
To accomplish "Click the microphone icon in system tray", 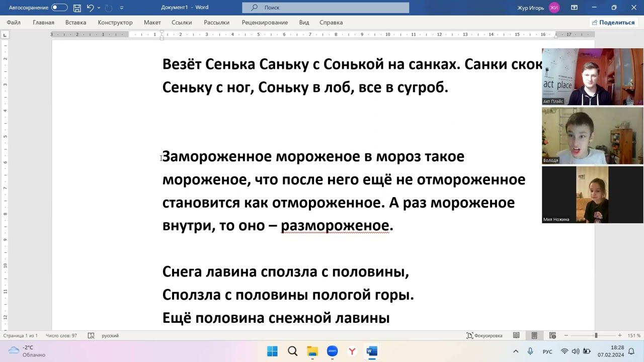I will 530,351.
